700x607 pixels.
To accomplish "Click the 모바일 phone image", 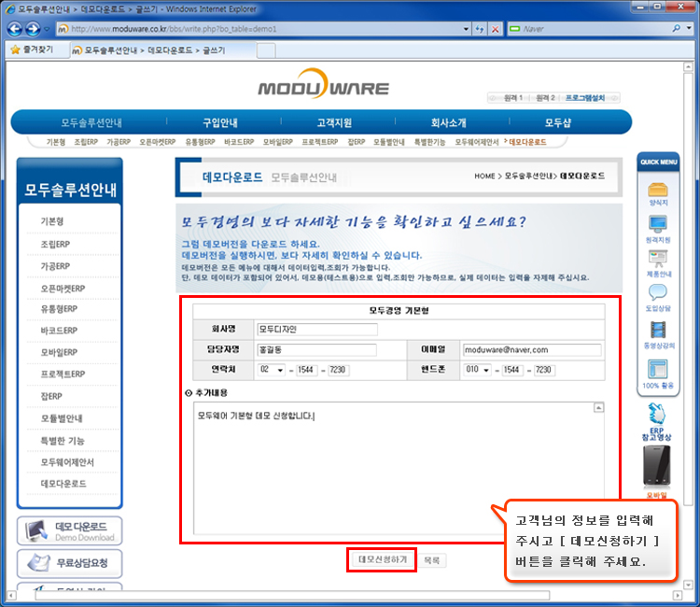I will point(656,466).
